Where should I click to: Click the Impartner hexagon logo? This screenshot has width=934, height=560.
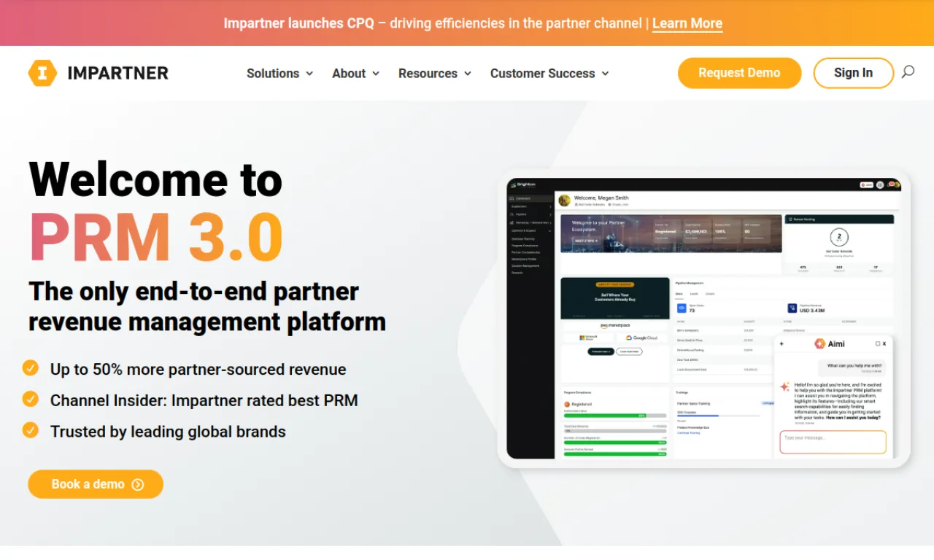click(42, 73)
